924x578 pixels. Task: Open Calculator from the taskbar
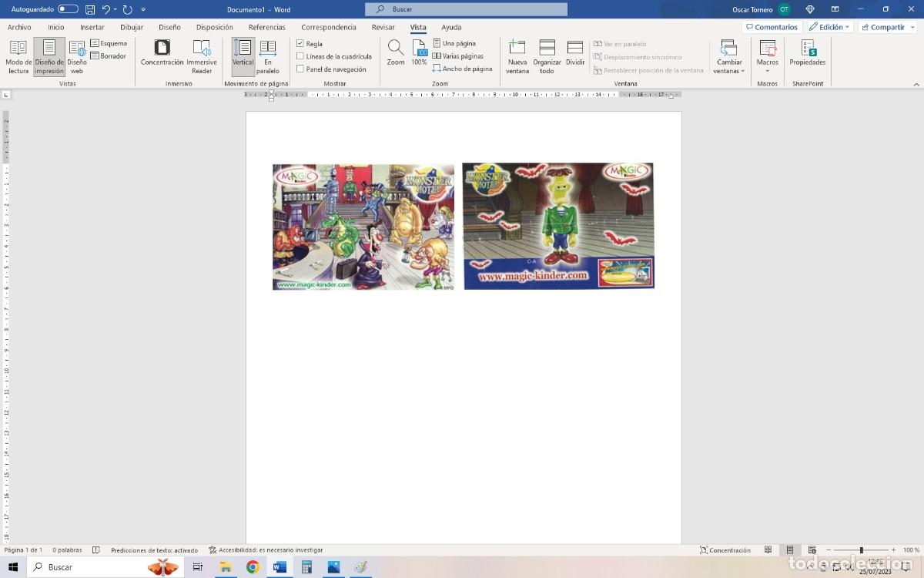click(x=306, y=567)
